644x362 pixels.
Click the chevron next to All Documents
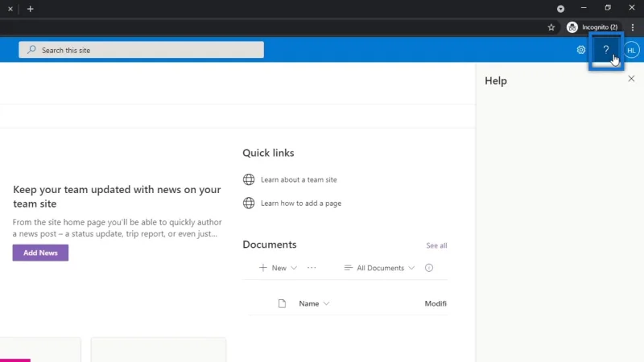click(x=411, y=268)
